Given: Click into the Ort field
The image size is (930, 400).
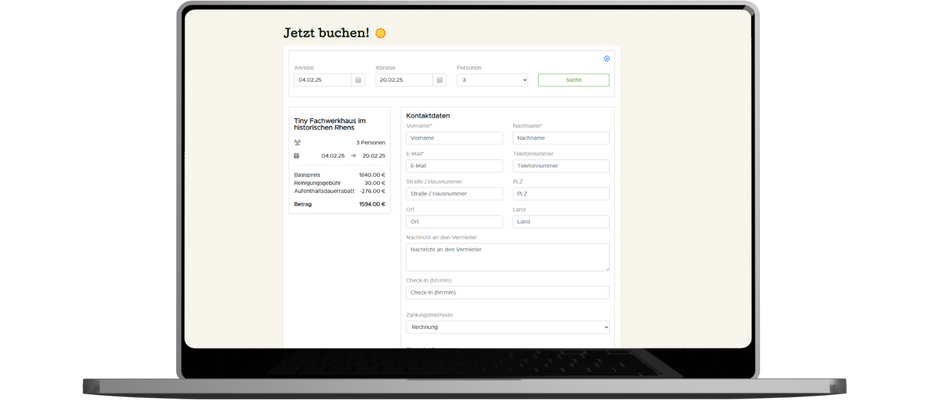Looking at the screenshot, I should [x=454, y=221].
